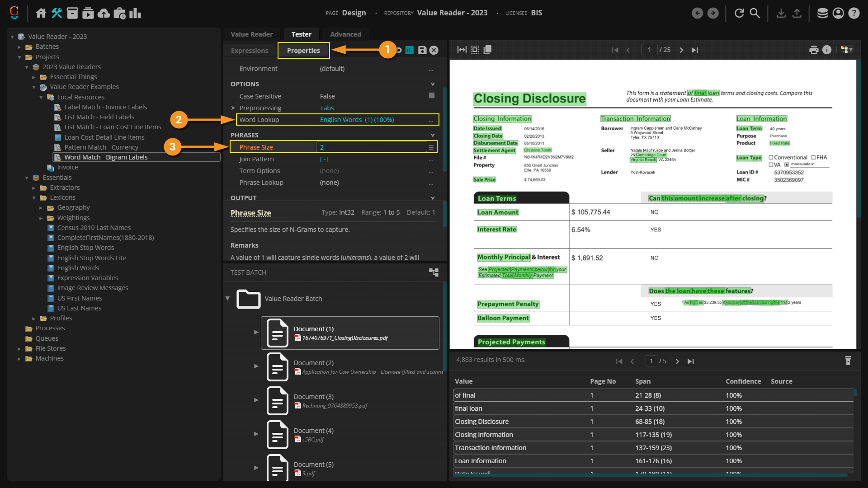
Task: Click the Design tools icon
Action: pos(57,13)
